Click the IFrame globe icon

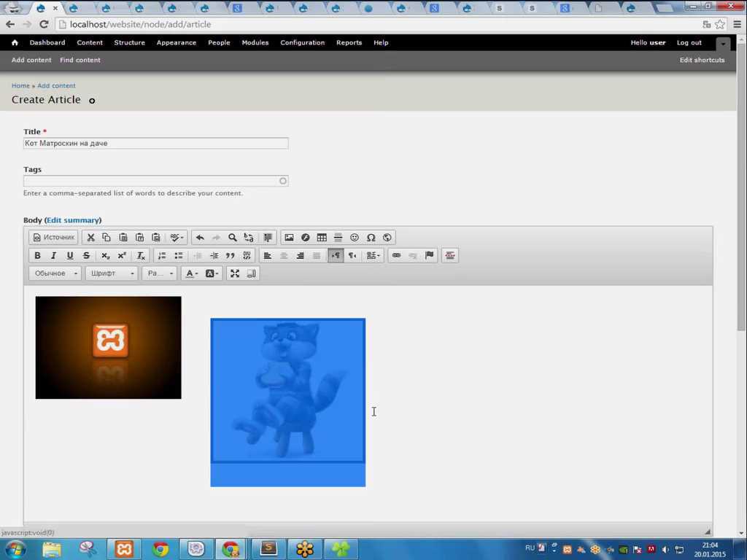click(387, 237)
